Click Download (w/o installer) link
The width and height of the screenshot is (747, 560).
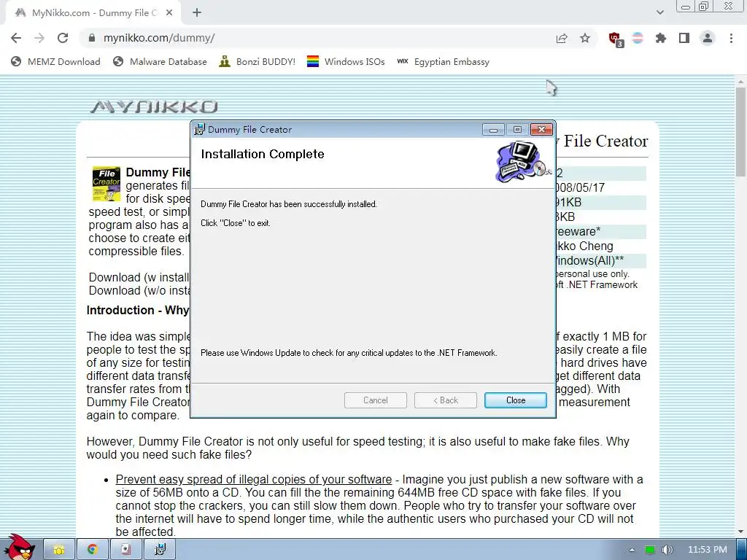pyautogui.click(x=139, y=290)
